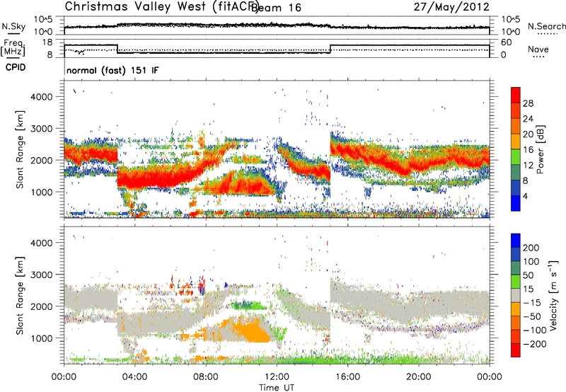Click the red segment of the Power colorbar
This screenshot has height=392, width=566.
pos(516,95)
